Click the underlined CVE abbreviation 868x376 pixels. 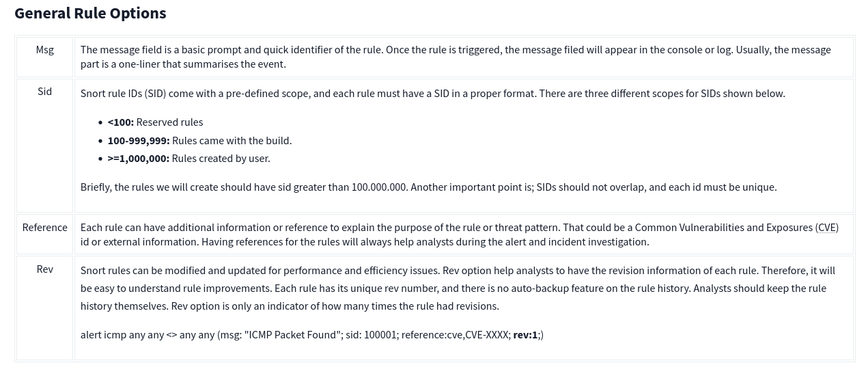pyautogui.click(x=826, y=228)
